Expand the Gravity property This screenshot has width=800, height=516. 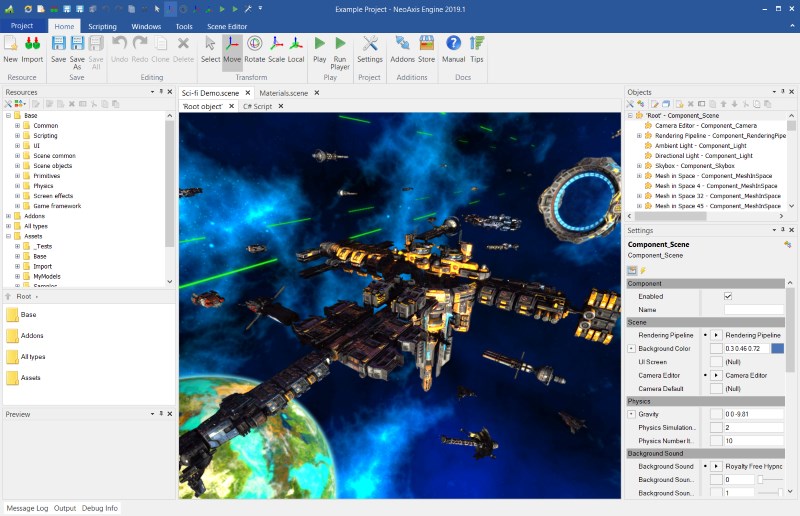[x=631, y=414]
